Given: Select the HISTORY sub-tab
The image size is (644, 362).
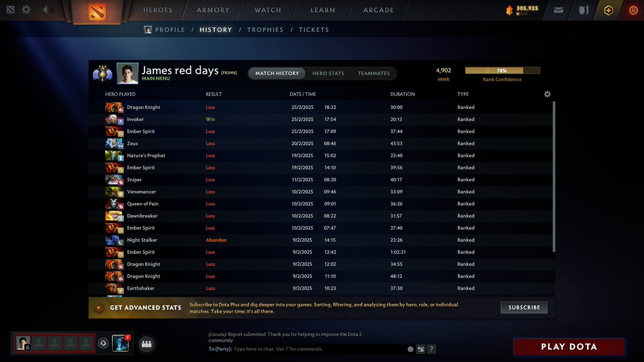Looking at the screenshot, I should pyautogui.click(x=216, y=30).
